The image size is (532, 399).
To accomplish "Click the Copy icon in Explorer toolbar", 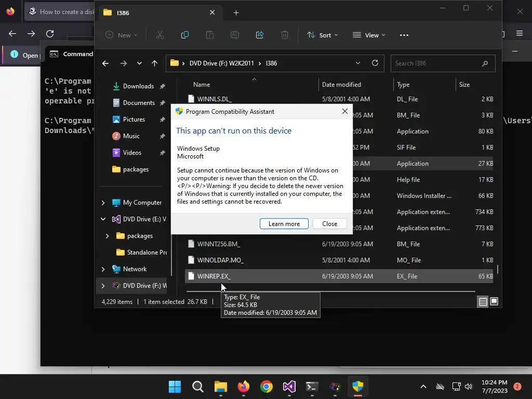I will point(185,35).
